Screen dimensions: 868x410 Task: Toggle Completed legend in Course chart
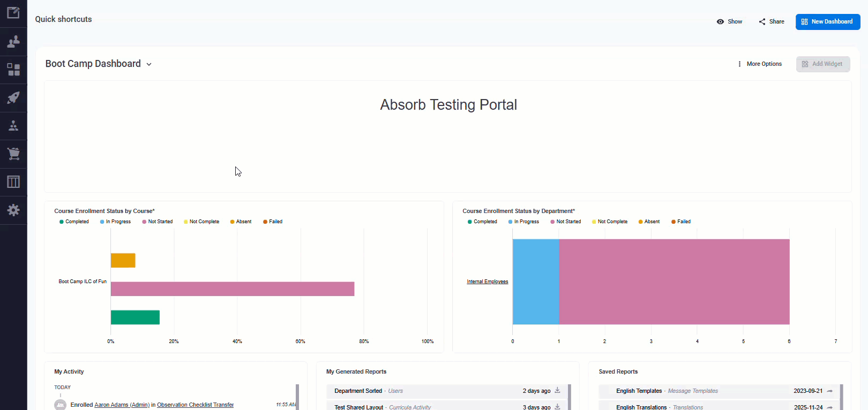pyautogui.click(x=74, y=222)
